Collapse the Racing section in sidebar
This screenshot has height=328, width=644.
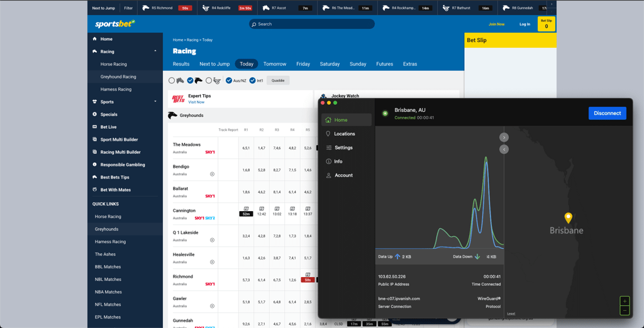click(x=155, y=52)
